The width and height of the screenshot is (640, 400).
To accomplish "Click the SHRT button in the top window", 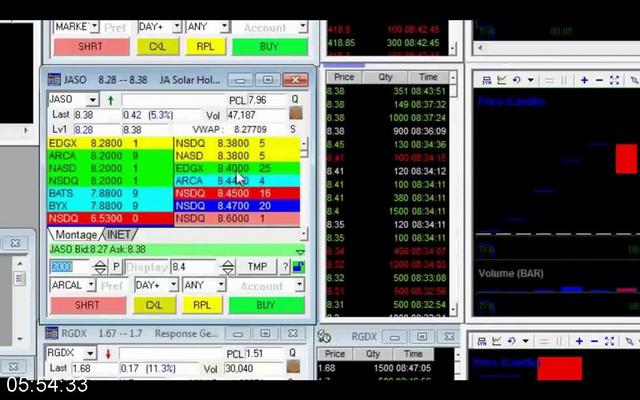I will point(91,47).
